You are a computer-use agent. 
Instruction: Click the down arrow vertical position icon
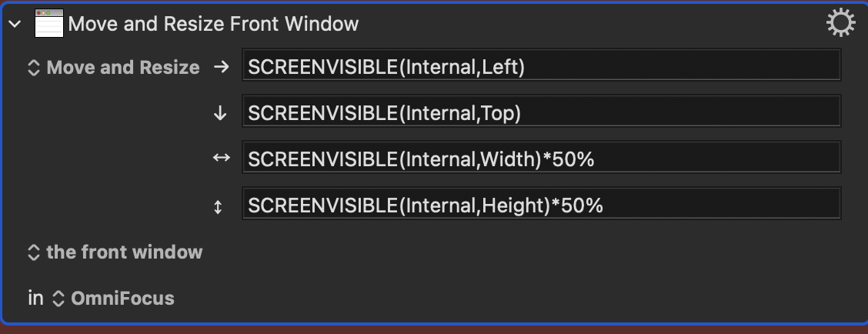point(221,113)
